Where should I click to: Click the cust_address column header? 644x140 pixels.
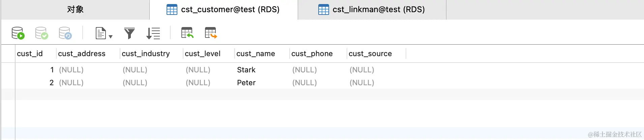coord(82,54)
